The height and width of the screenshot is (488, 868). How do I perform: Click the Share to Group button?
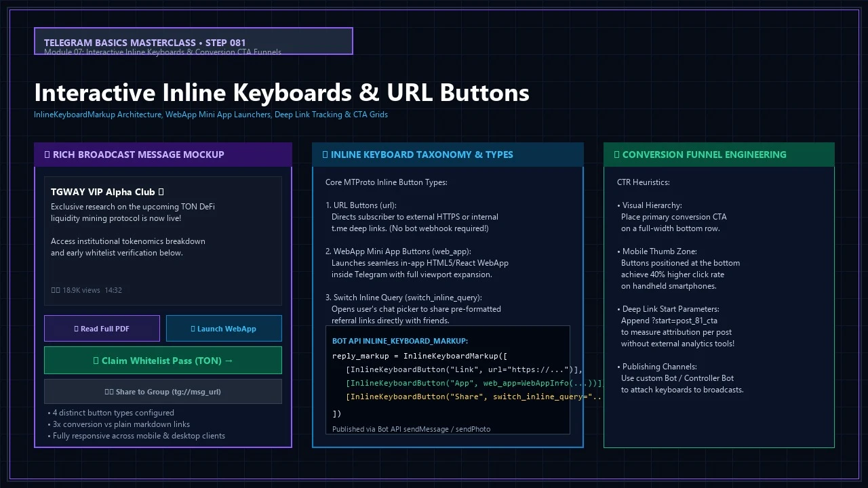click(163, 392)
